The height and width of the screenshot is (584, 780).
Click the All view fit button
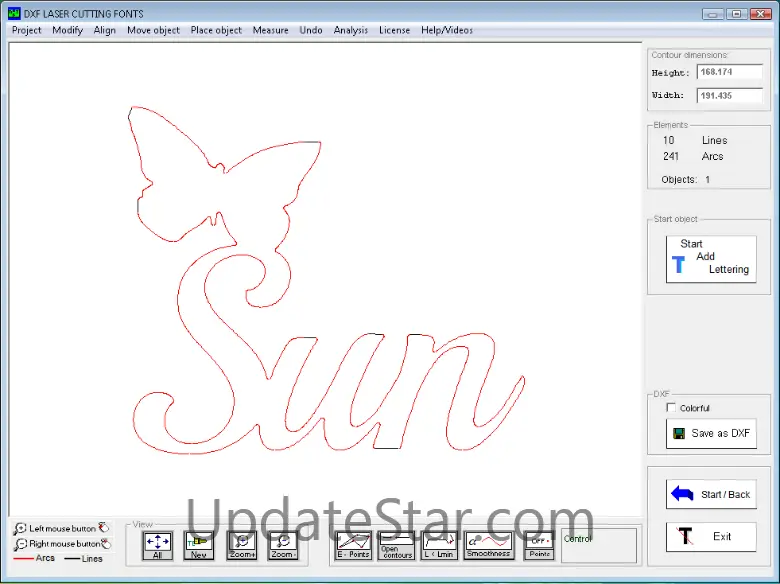point(157,545)
